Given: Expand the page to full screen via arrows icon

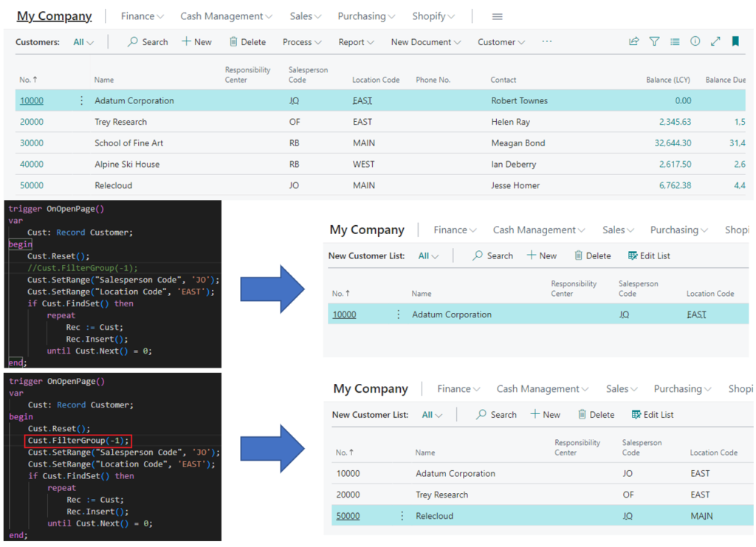Looking at the screenshot, I should 715,42.
